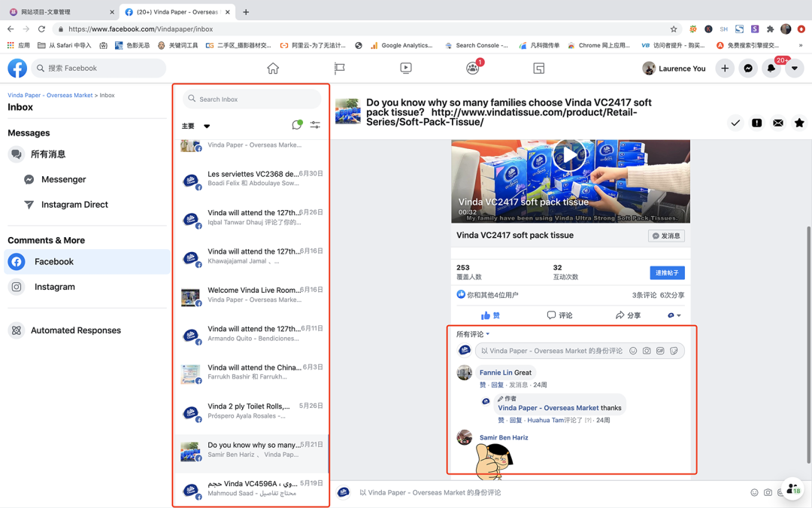Click Samir Ben Hariz commenter name
812x508 pixels.
[x=504, y=437]
